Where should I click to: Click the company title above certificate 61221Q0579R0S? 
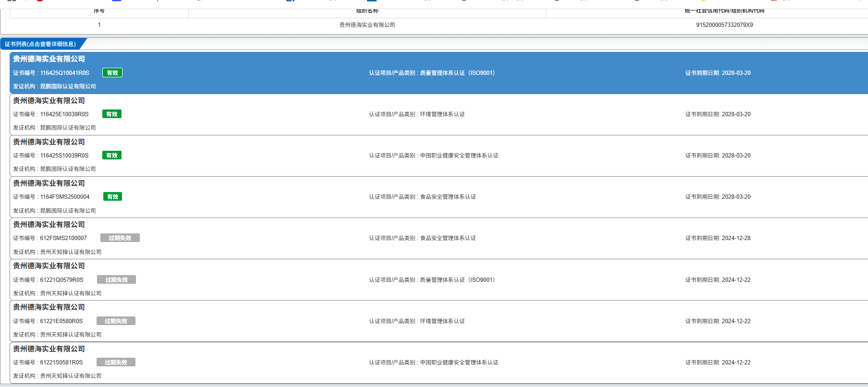click(49, 266)
